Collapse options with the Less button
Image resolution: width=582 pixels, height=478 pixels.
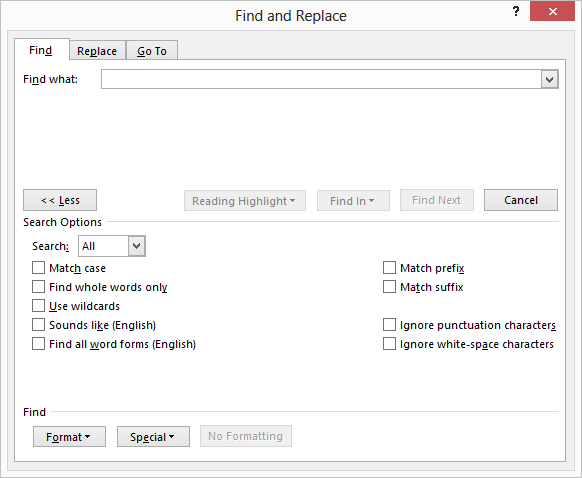[60, 200]
